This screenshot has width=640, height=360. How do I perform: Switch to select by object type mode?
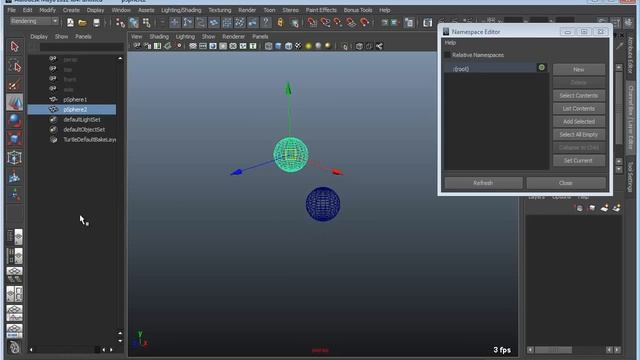(x=133, y=23)
